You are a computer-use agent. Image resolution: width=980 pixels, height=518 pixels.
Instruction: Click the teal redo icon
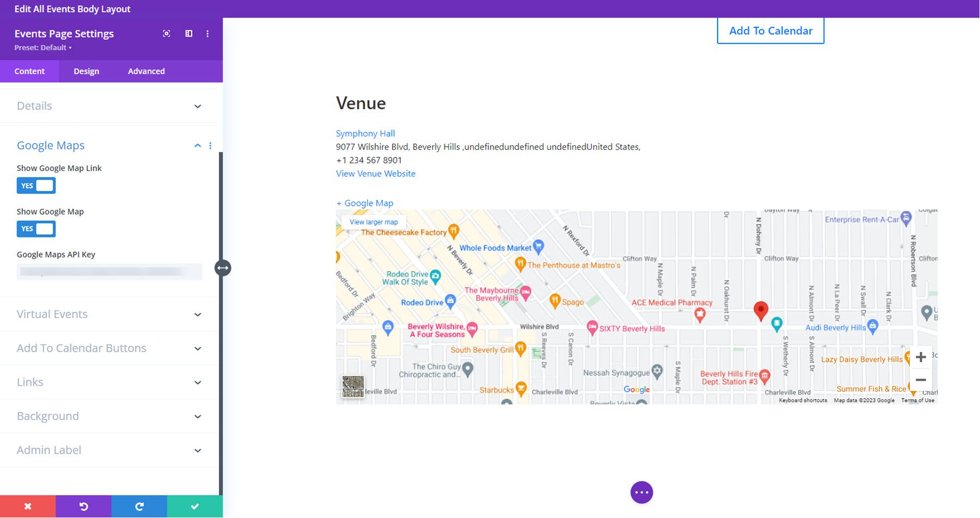(x=139, y=506)
